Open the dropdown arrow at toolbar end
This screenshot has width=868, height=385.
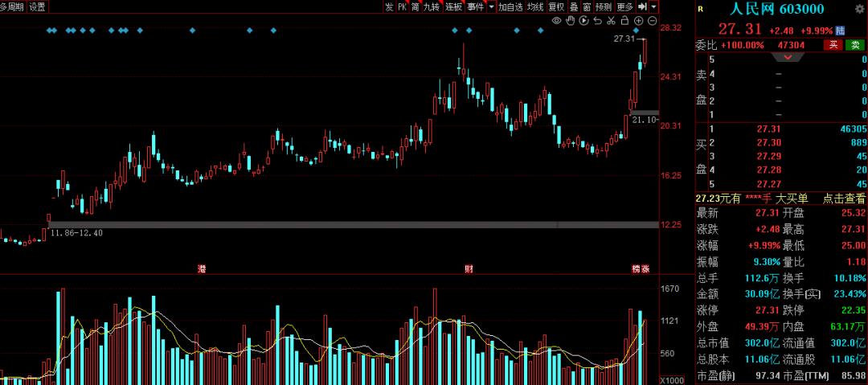(x=654, y=6)
